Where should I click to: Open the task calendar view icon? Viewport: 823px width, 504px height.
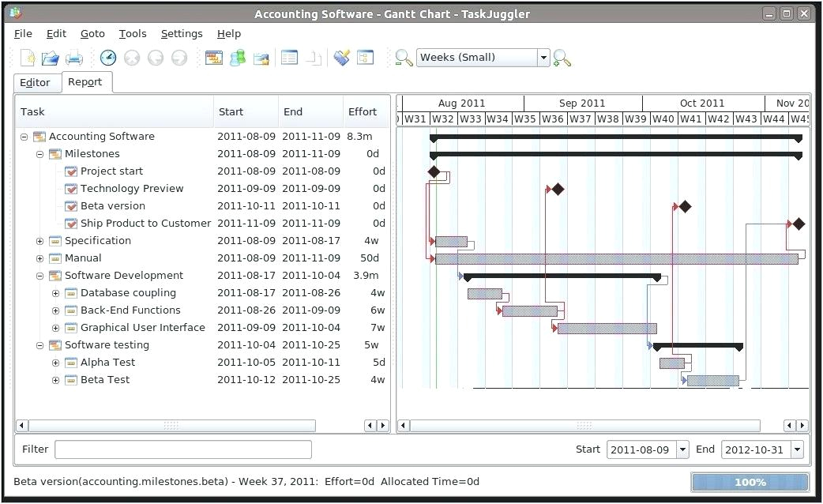(x=213, y=57)
